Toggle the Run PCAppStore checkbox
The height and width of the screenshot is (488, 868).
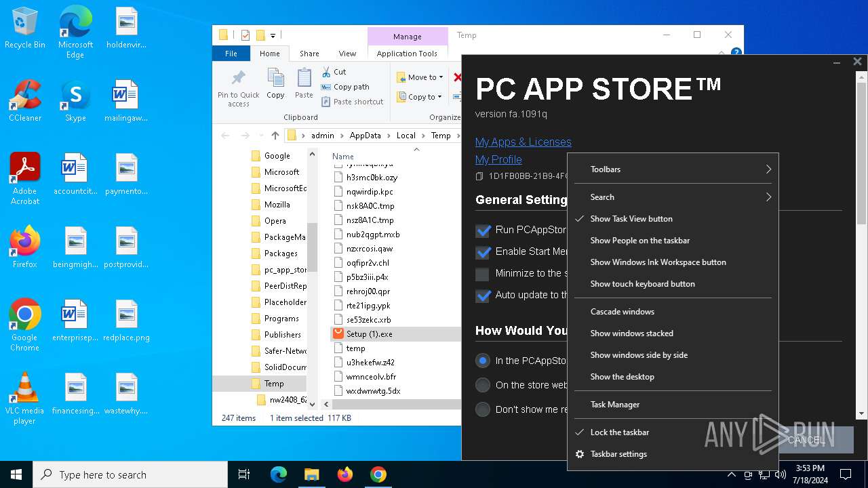483,230
